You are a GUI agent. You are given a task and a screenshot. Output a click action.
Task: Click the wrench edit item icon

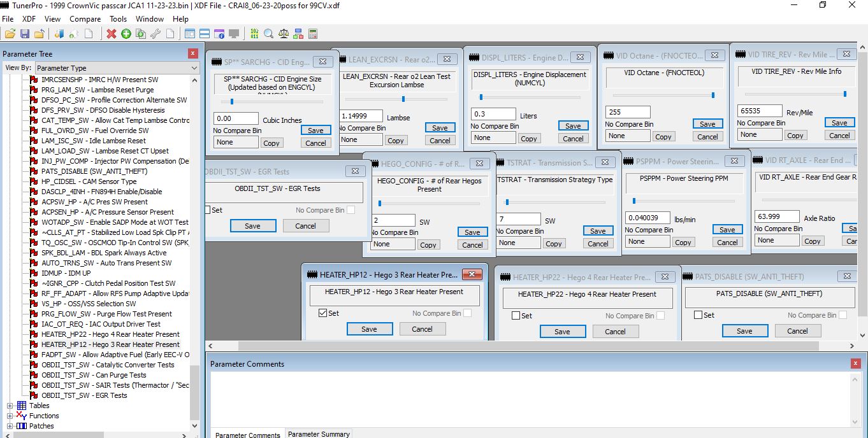coord(155,34)
